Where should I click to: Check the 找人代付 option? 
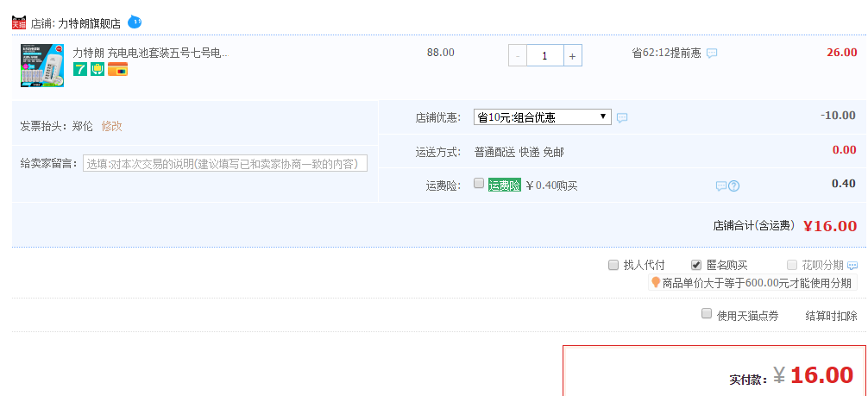click(613, 265)
